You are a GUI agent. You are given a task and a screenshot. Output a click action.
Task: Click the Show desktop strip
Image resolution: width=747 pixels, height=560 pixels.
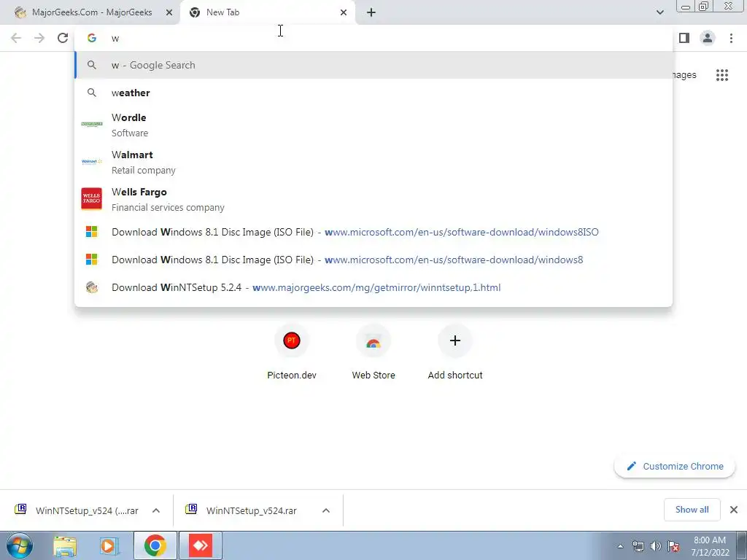[742, 545]
